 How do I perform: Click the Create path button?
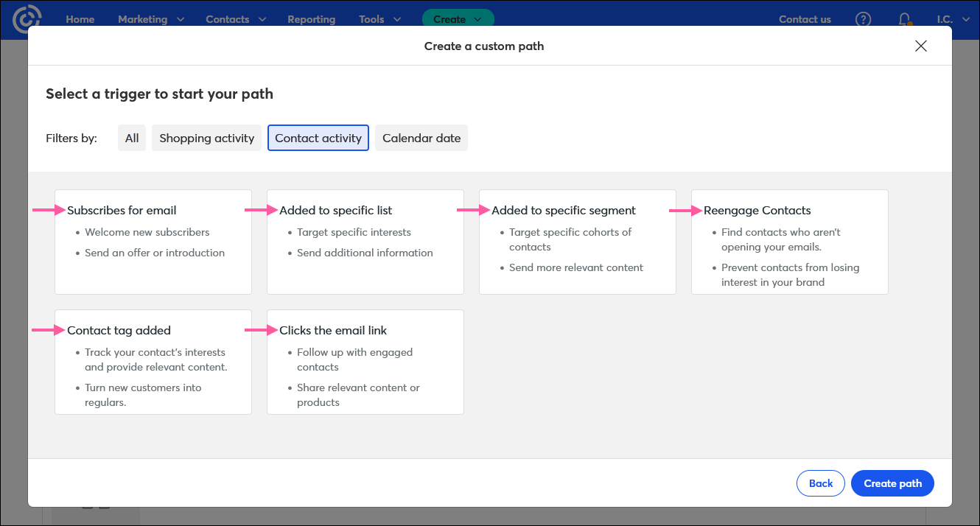(892, 483)
